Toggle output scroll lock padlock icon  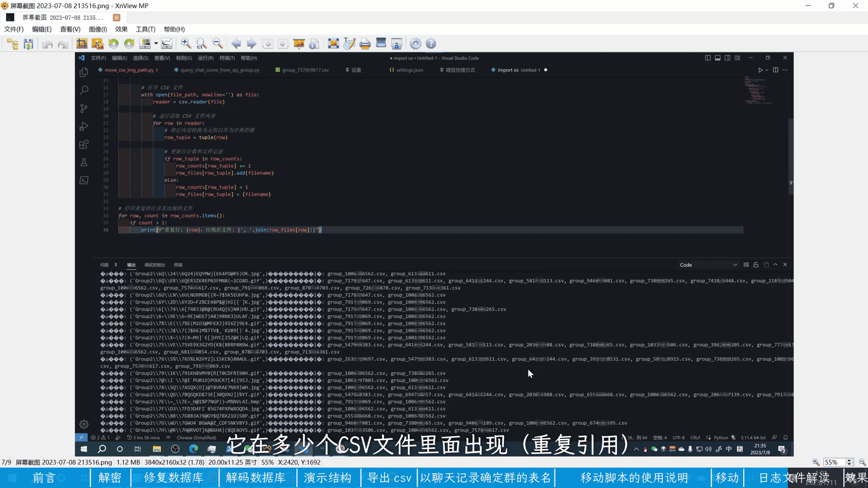tap(756, 265)
